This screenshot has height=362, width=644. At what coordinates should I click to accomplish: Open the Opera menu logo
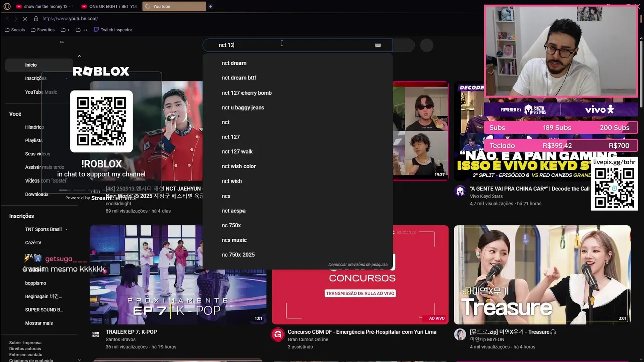pos(7,6)
